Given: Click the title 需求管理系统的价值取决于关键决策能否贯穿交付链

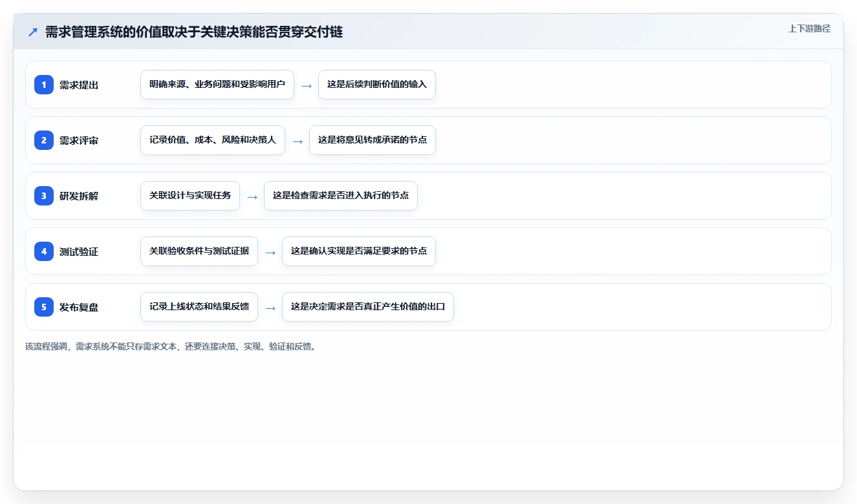Looking at the screenshot, I should [194, 32].
